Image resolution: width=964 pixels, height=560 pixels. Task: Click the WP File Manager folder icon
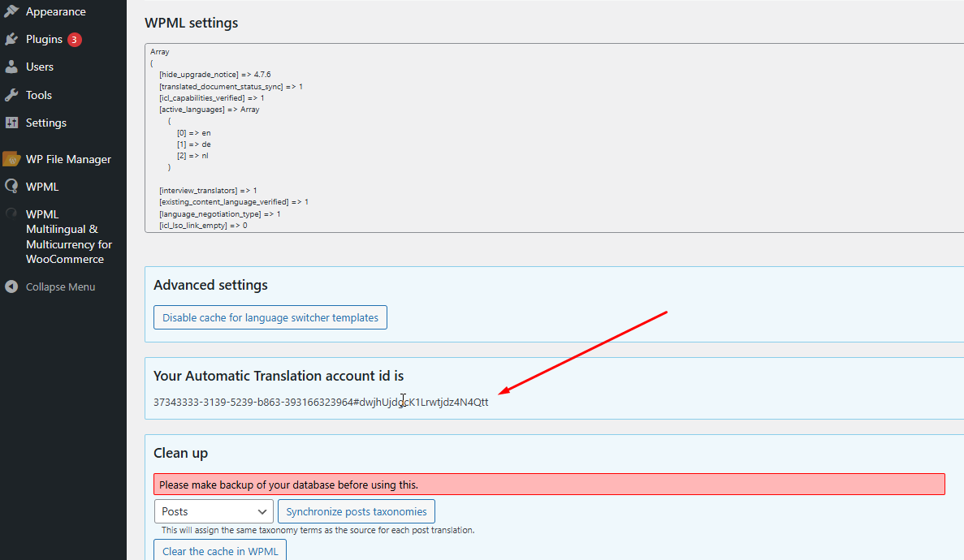pyautogui.click(x=11, y=159)
